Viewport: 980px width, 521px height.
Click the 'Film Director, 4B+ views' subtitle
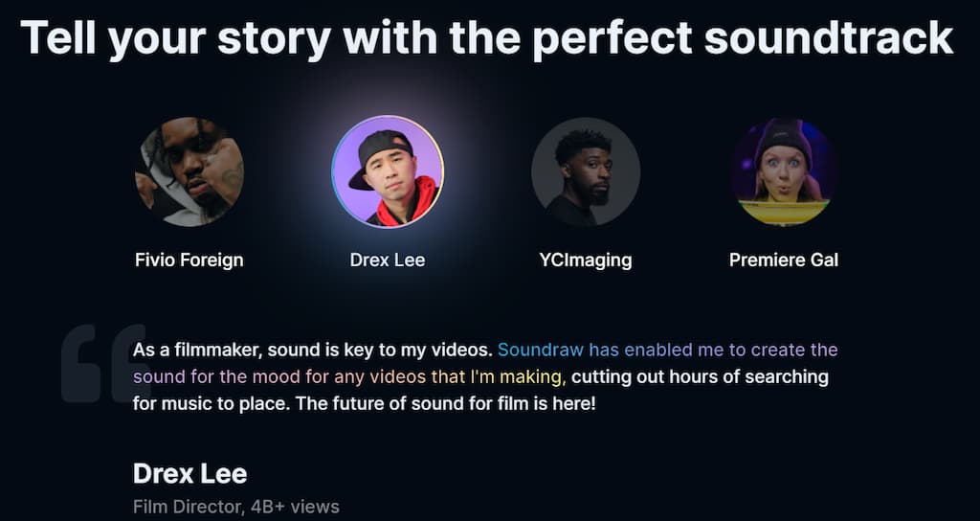236,507
